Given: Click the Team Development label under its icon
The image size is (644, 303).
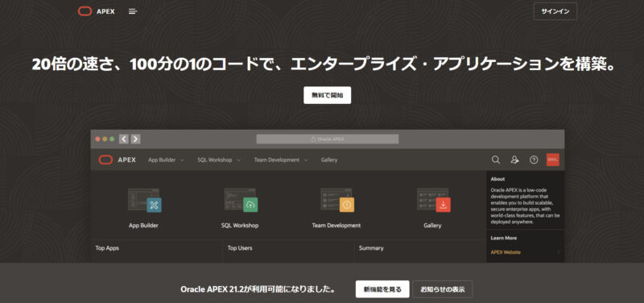Looking at the screenshot, I should (336, 226).
